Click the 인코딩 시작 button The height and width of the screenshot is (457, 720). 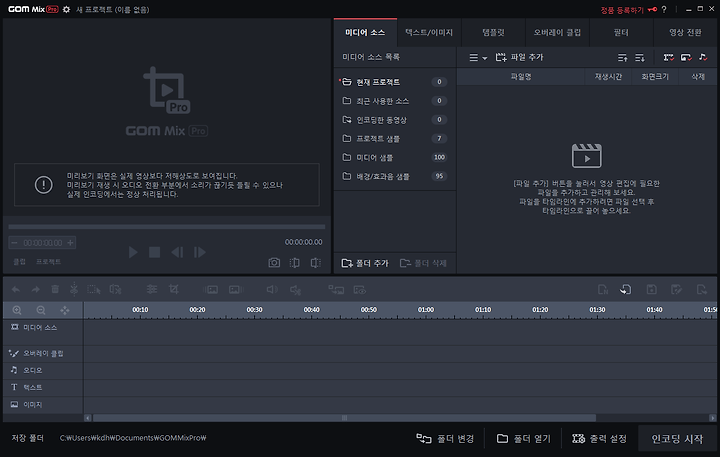click(x=677, y=439)
